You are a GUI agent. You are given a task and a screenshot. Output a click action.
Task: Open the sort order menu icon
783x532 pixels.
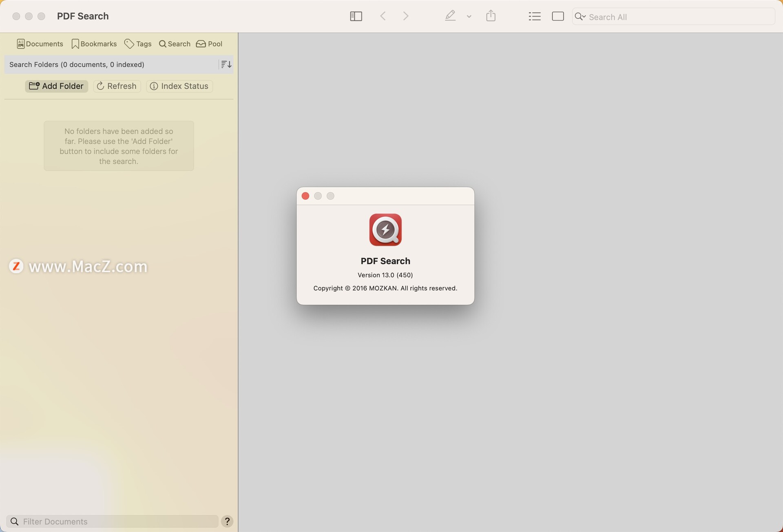(226, 64)
